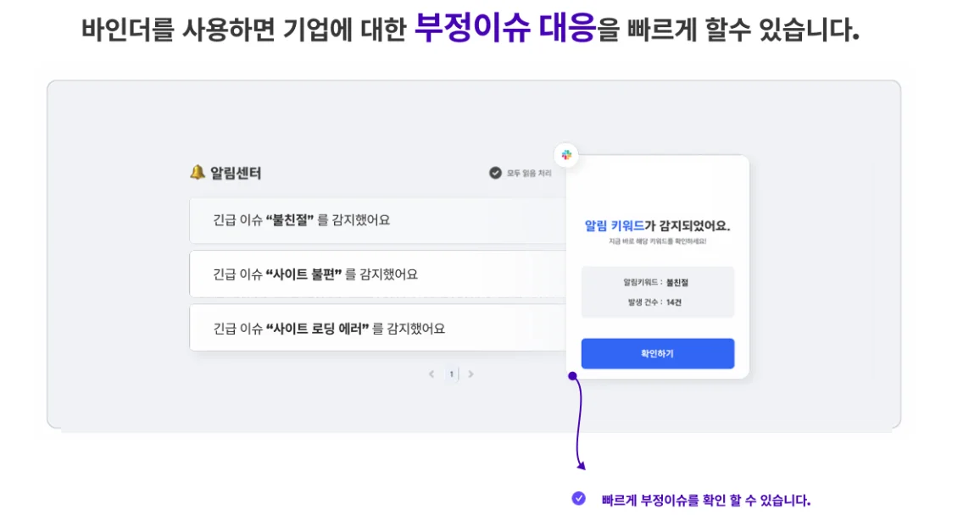Click the 발생 건수 : 14건 detail line
Screen dimensions: 980x515
[656, 302]
